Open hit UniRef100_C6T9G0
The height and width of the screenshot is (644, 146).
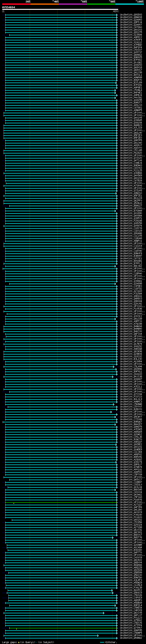pos(131,27)
